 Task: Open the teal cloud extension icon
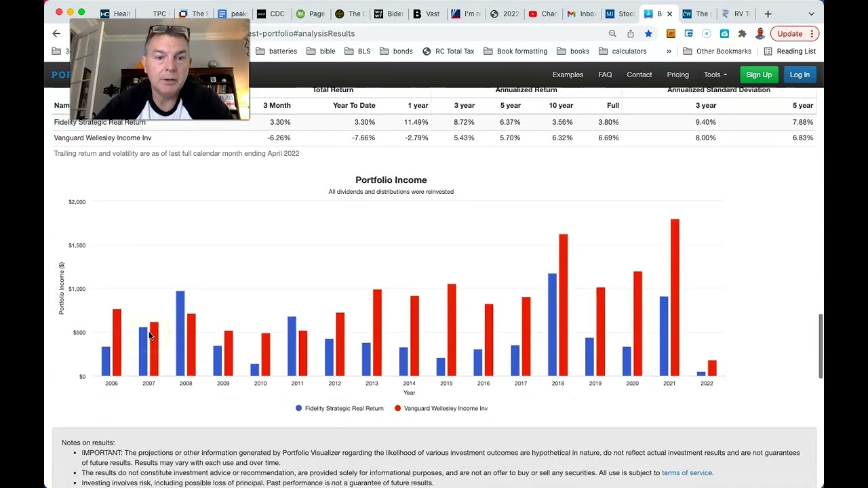[724, 33]
